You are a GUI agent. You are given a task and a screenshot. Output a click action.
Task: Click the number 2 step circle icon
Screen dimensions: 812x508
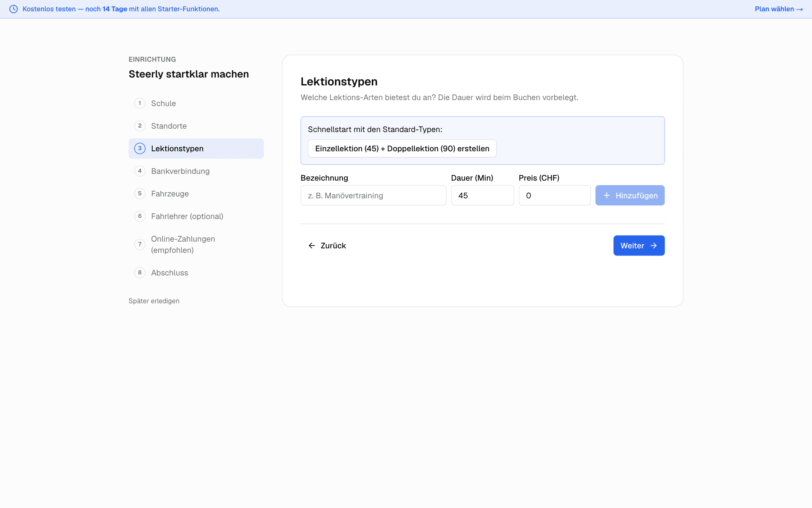coord(140,126)
